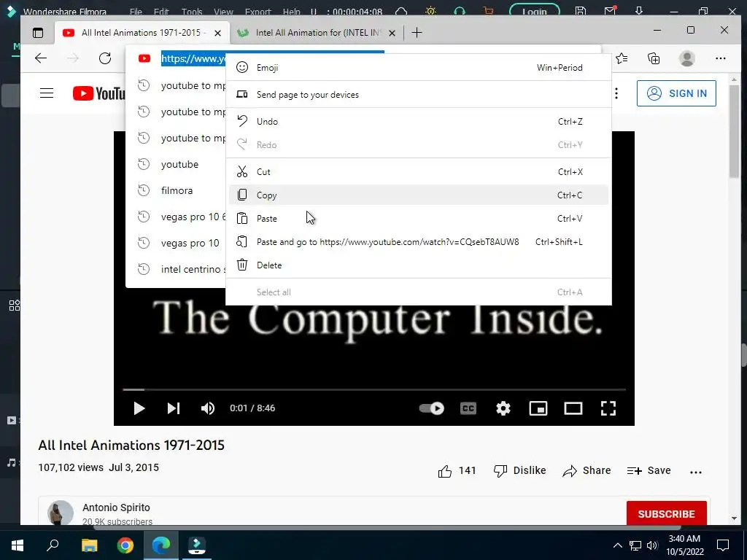The height and width of the screenshot is (560, 747).
Task: Select the 'vegas pro 10' history suggestion
Action: pos(190,243)
